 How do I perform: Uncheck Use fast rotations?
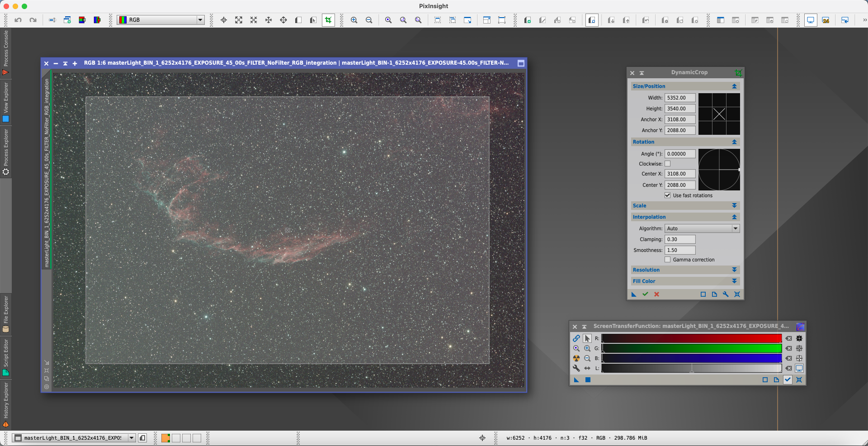pos(668,195)
